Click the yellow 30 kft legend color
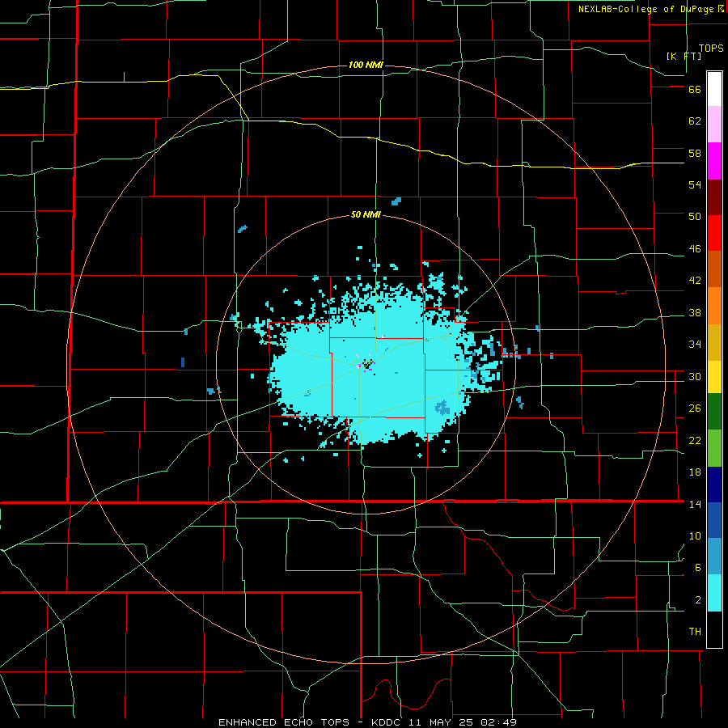This screenshot has width=728, height=728. point(714,377)
